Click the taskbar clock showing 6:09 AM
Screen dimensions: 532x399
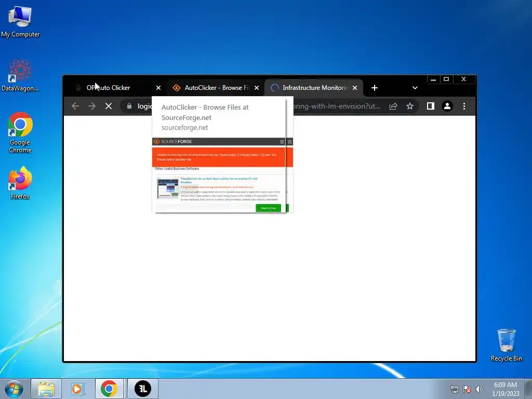point(505,389)
